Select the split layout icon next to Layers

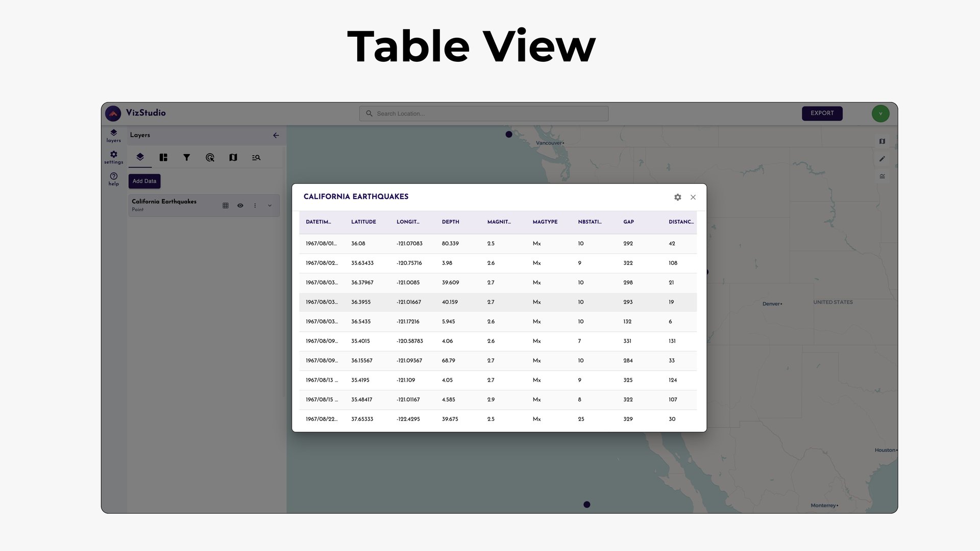[163, 157]
